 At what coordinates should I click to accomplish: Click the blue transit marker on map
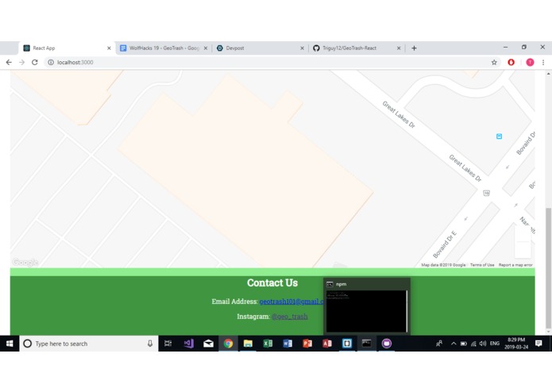(x=499, y=136)
